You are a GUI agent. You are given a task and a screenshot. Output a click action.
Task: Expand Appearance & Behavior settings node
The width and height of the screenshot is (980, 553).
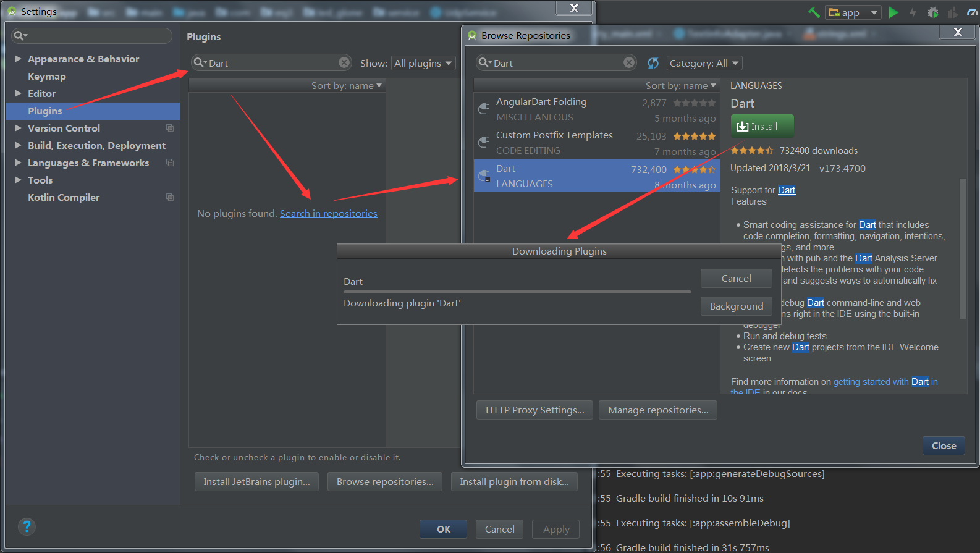(x=18, y=59)
